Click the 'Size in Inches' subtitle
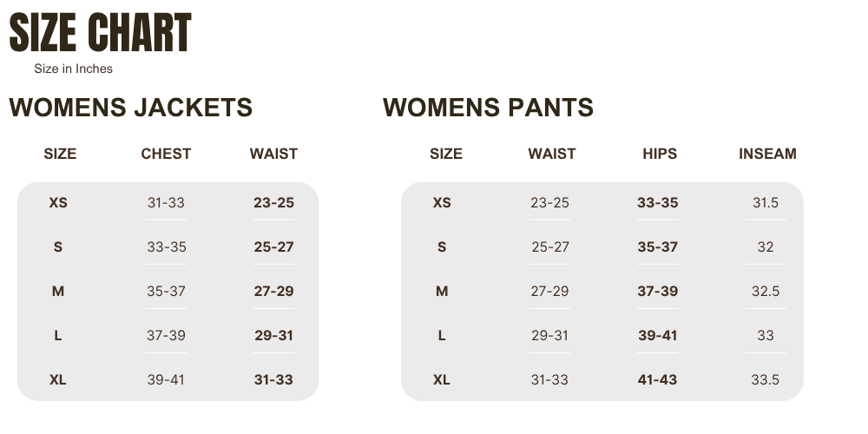This screenshot has height=434, width=868. (x=74, y=69)
